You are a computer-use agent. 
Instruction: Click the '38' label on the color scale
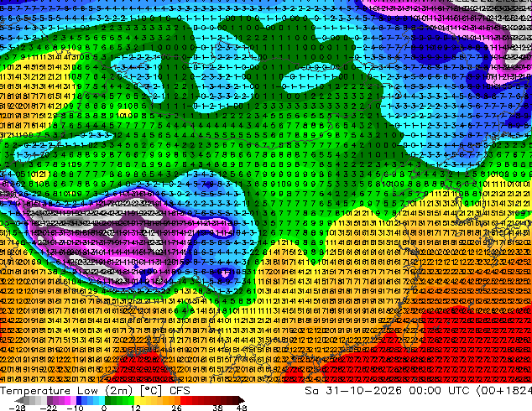pos(218,408)
